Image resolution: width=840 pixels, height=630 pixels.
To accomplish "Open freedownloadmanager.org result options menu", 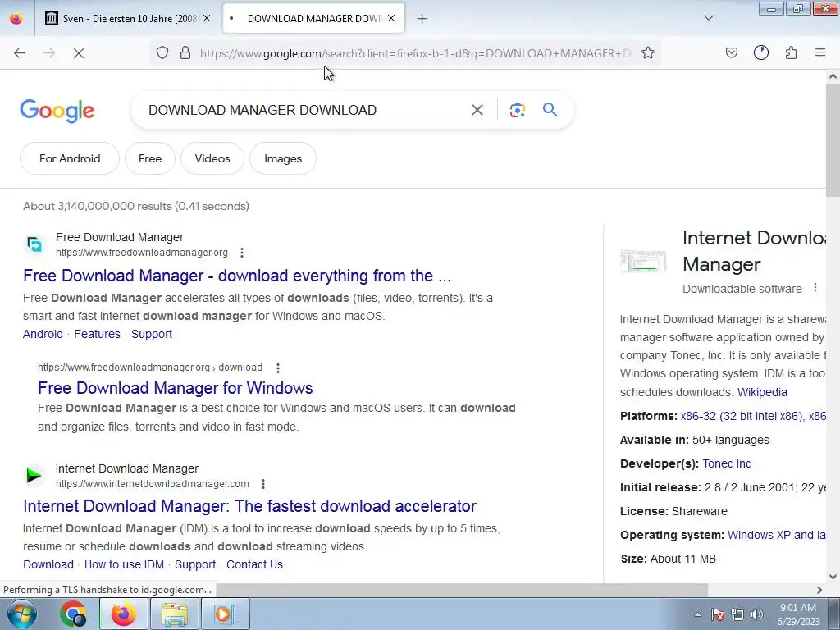I will tap(242, 253).
